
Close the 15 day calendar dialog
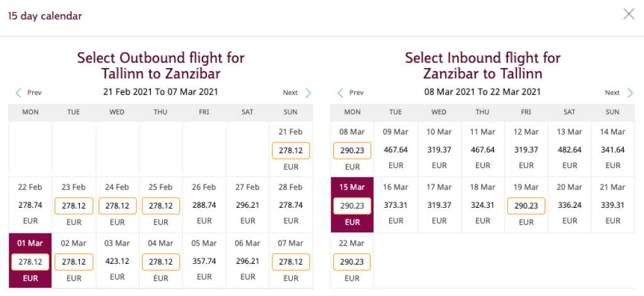coord(628,14)
